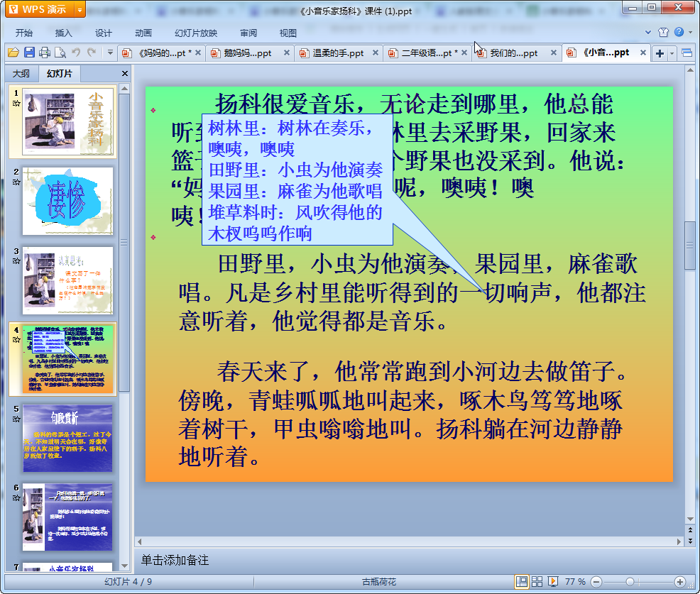Expand the help dropdown arrow
The height and width of the screenshot is (594, 700).
(690, 32)
